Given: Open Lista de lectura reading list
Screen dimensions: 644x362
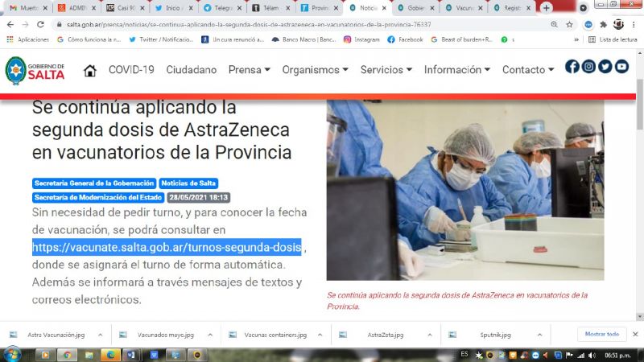Looking at the screenshot, I should 613,39.
